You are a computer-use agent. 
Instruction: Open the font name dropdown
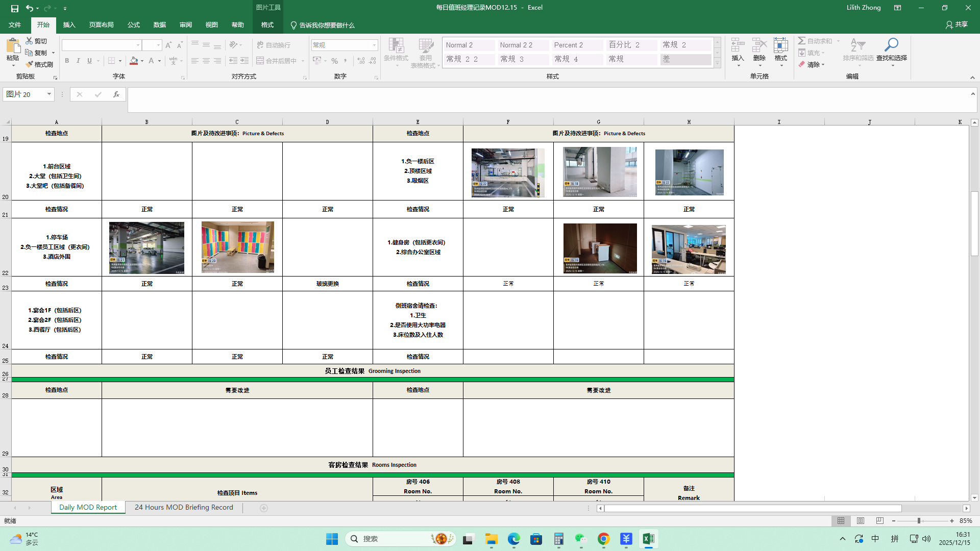pyautogui.click(x=138, y=45)
